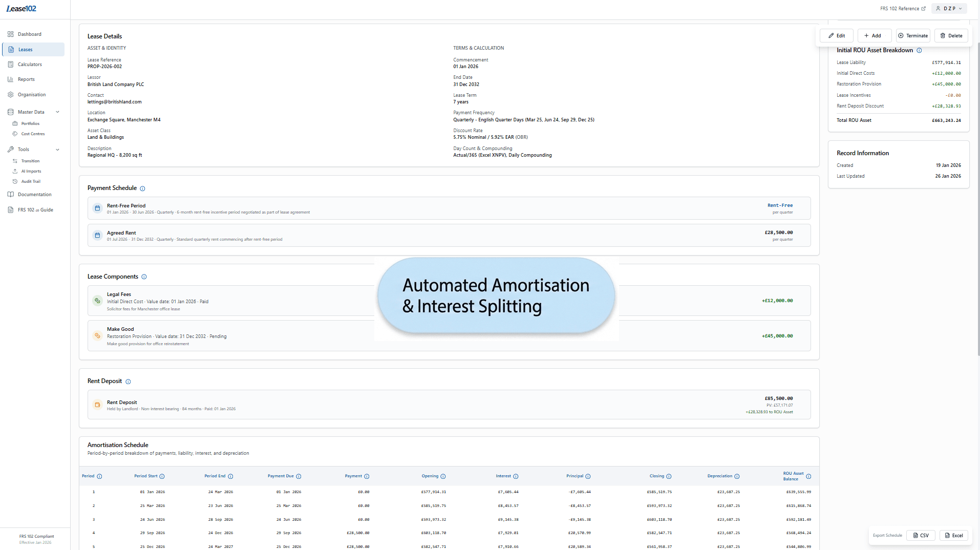980x550 pixels.
Task: Collapse the Tools section
Action: tap(57, 149)
